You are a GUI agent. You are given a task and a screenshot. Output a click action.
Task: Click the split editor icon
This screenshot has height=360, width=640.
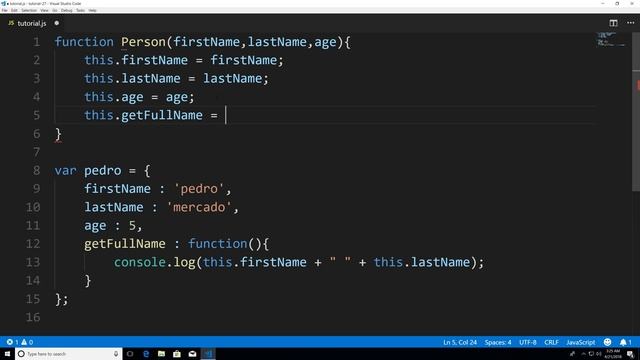pyautogui.click(x=613, y=23)
